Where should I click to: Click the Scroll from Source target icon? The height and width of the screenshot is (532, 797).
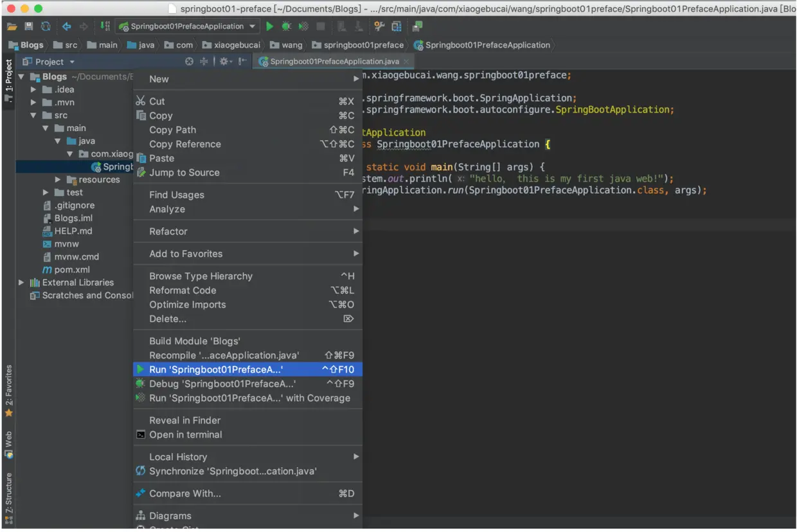coord(189,62)
